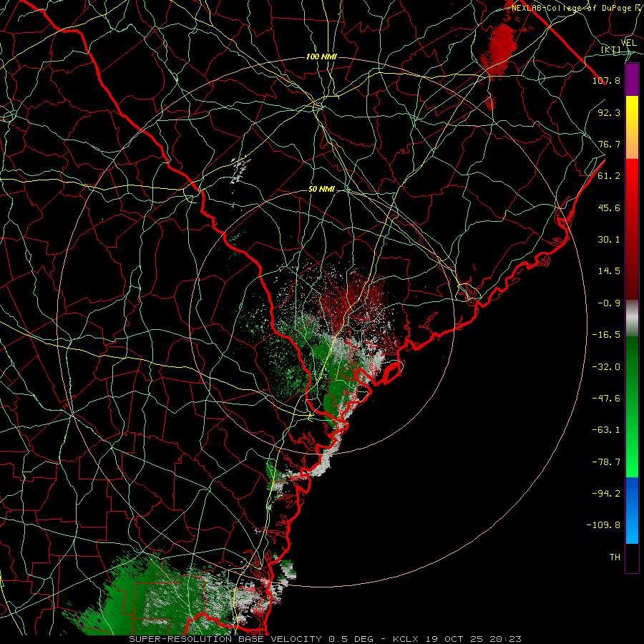The image size is (644, 644).
Task: Select the -78.7 legend value
Action: (x=606, y=462)
